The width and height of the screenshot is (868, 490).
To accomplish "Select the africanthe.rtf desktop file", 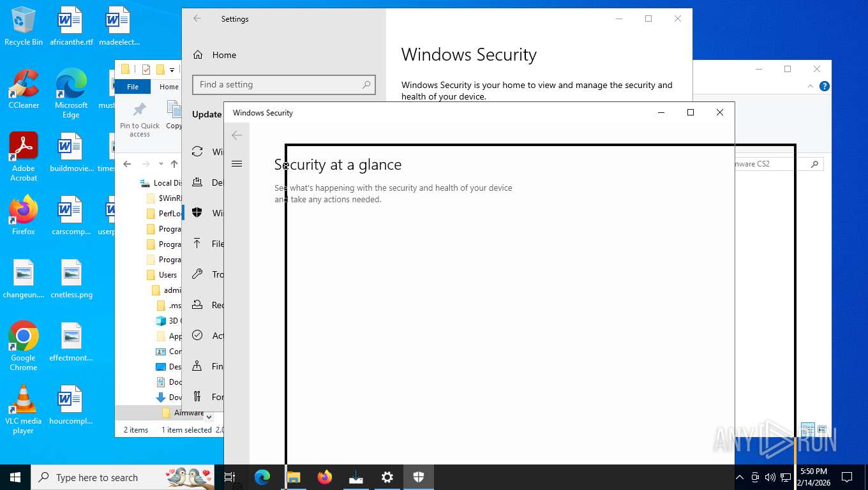I will click(71, 26).
